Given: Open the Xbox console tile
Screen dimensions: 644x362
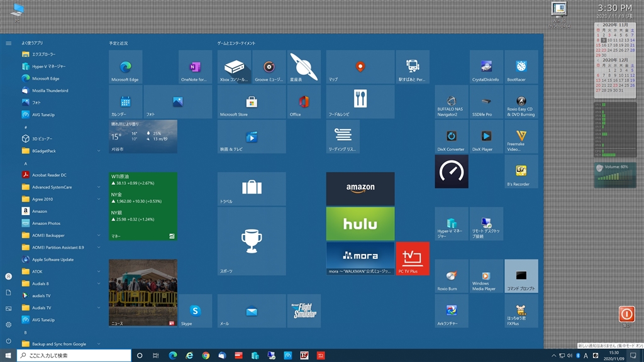Looking at the screenshot, I should pyautogui.click(x=234, y=67).
